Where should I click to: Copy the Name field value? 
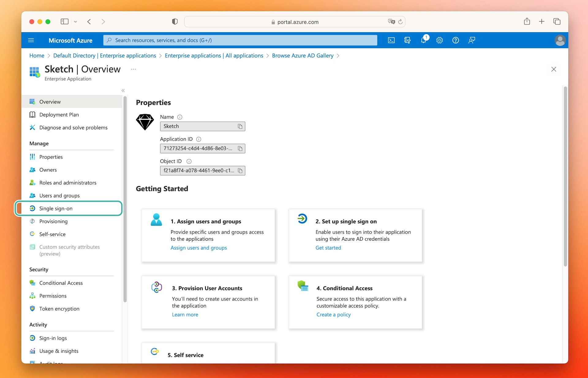tap(240, 126)
